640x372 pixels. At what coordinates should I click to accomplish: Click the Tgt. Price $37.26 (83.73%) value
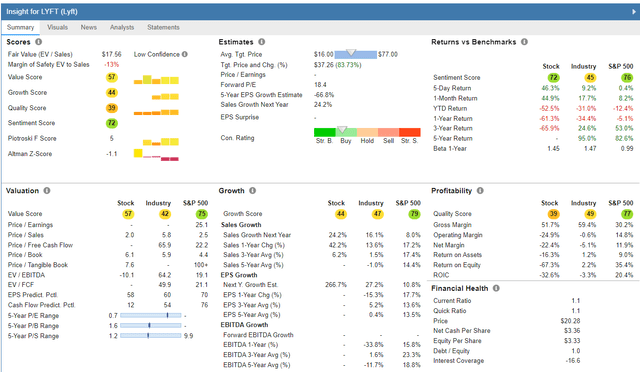click(338, 65)
